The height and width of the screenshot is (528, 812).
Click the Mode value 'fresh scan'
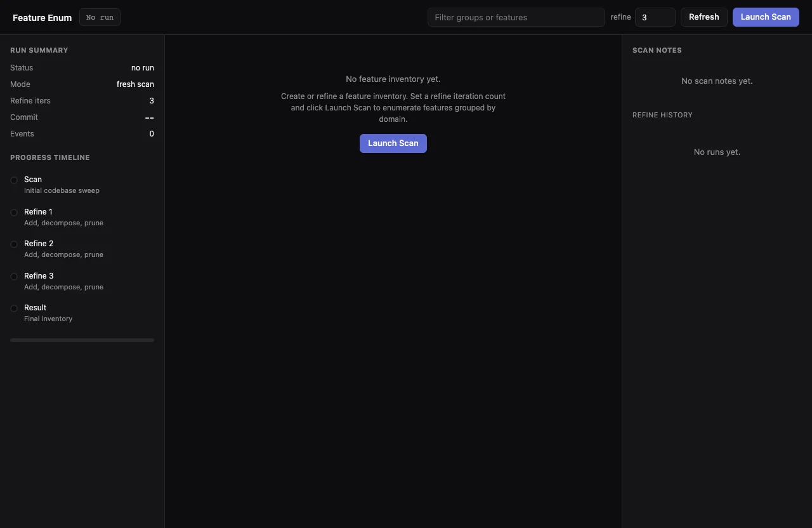pos(135,84)
